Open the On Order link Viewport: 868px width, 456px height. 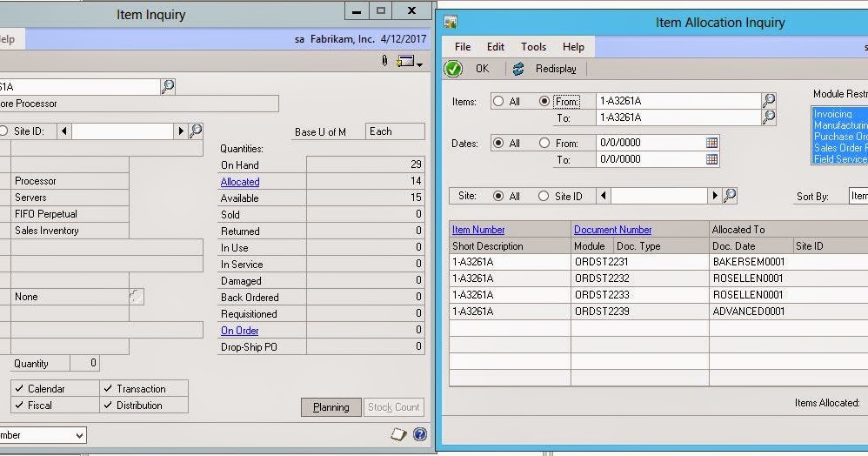click(240, 331)
